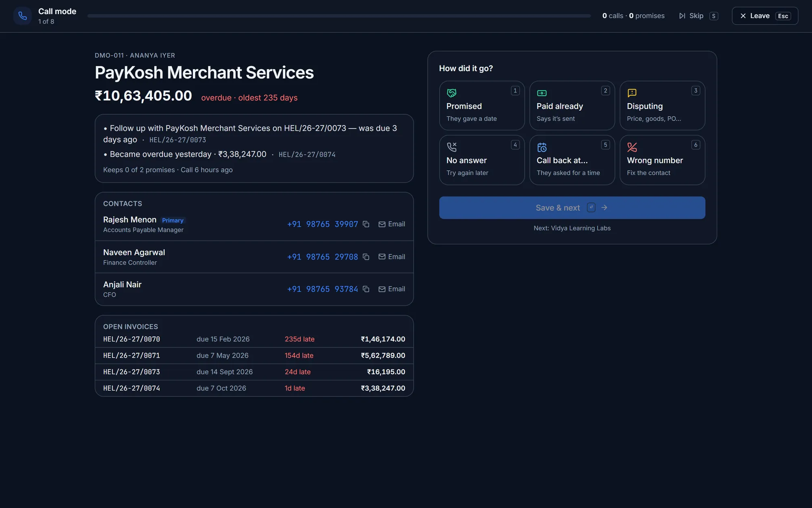Mark the call as No answer
812x508 pixels.
point(482,160)
